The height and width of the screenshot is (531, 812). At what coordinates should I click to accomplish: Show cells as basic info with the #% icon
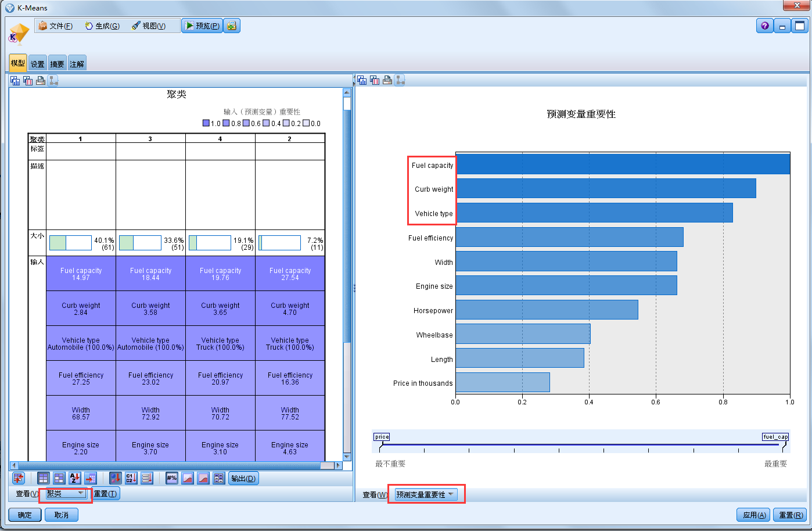[172, 478]
